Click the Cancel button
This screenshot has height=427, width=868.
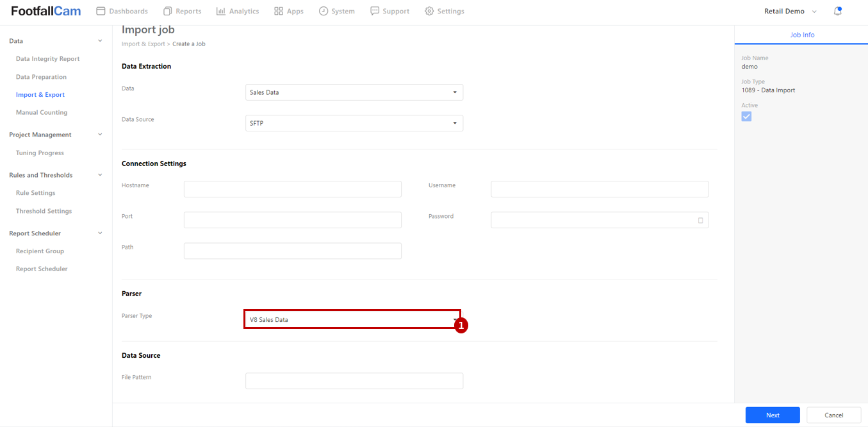833,415
